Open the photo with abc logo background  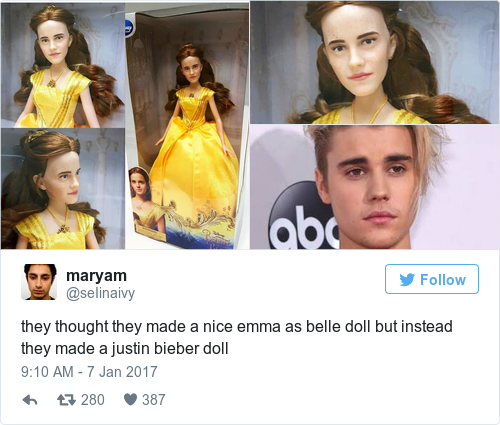click(x=374, y=187)
